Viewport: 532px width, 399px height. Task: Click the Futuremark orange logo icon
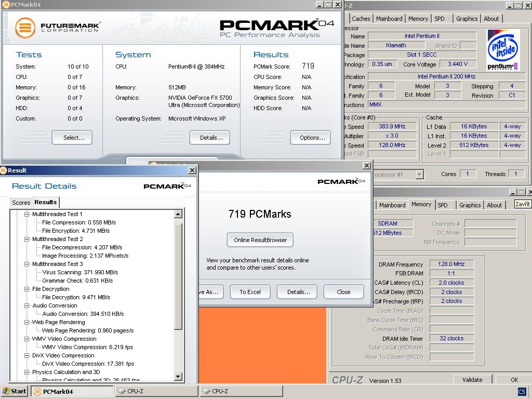[x=25, y=28]
